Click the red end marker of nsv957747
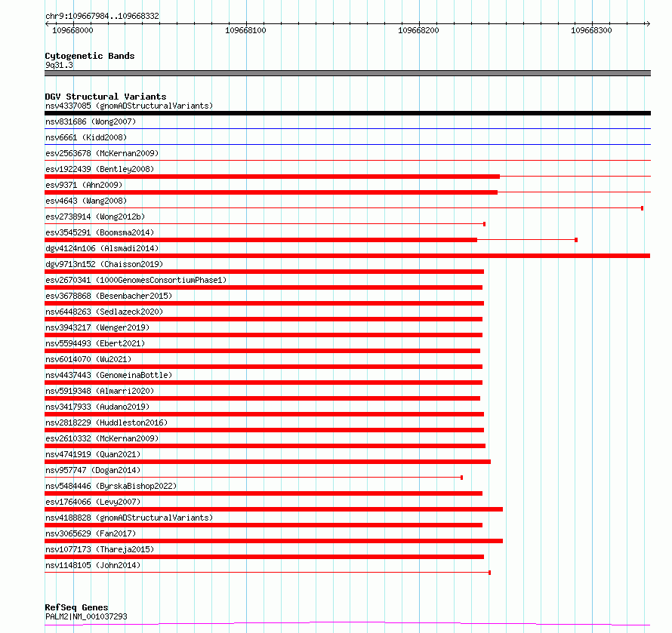This screenshot has width=672, height=633. pos(461,478)
